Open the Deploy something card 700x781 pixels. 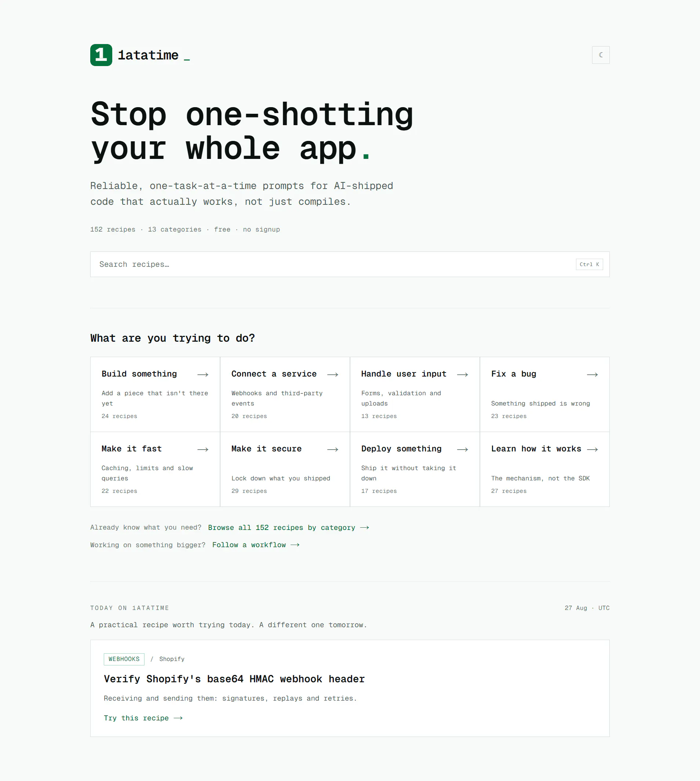(415, 469)
